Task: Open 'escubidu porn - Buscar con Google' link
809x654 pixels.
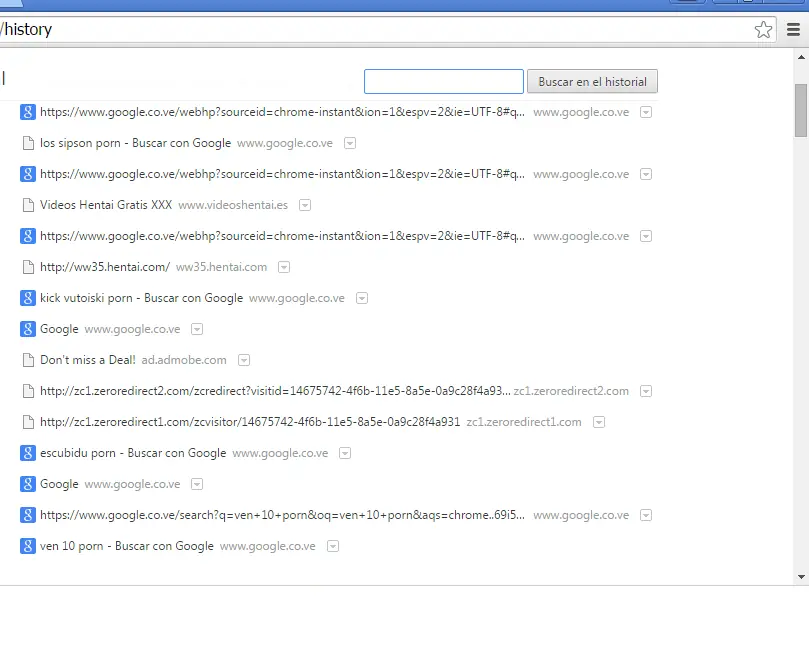Action: [x=133, y=453]
